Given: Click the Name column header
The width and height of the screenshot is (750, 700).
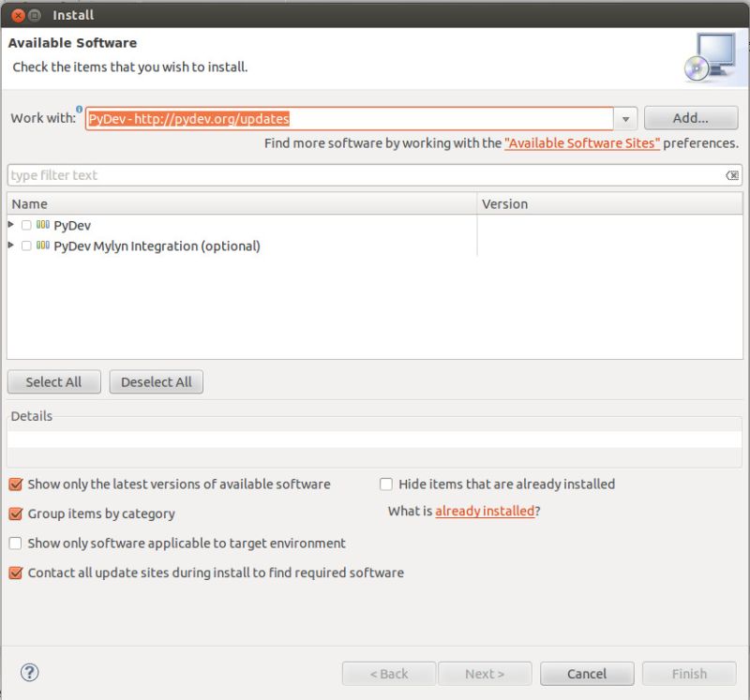Looking at the screenshot, I should pos(242,204).
